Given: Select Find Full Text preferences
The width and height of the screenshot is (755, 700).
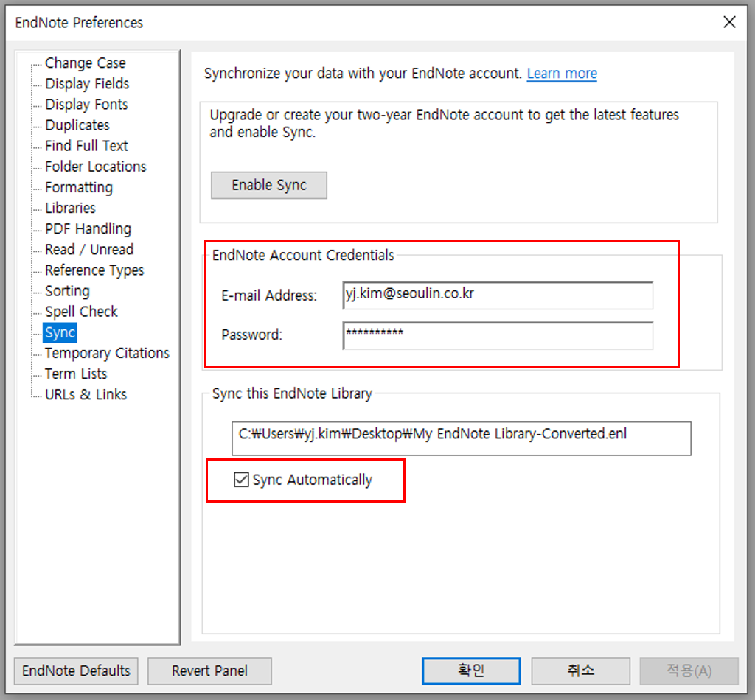Looking at the screenshot, I should click(x=87, y=146).
